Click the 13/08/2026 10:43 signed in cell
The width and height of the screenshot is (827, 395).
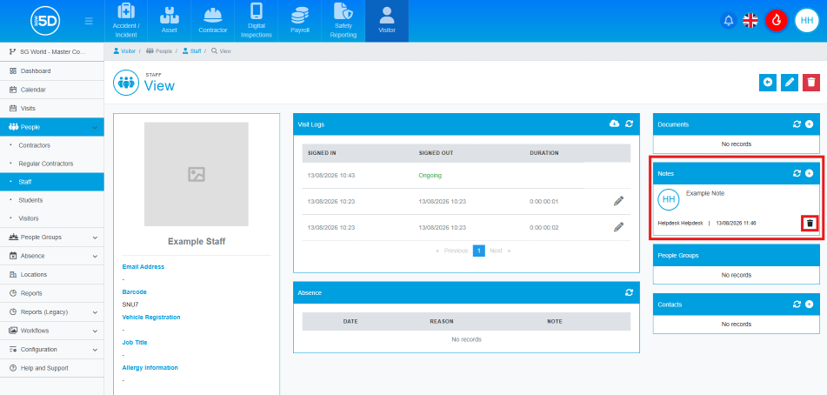331,176
